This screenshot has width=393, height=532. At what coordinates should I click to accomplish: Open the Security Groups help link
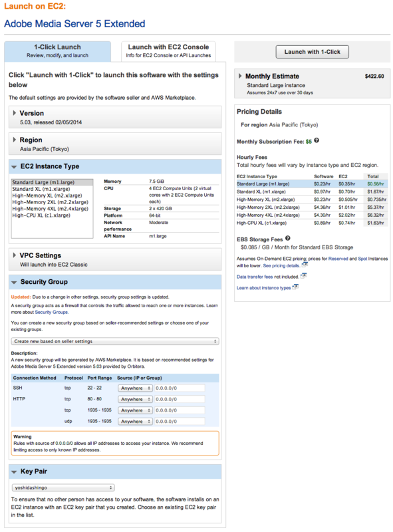coord(51,312)
